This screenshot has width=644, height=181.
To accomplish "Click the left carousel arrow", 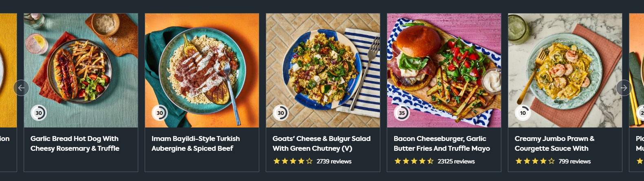I will [x=21, y=88].
